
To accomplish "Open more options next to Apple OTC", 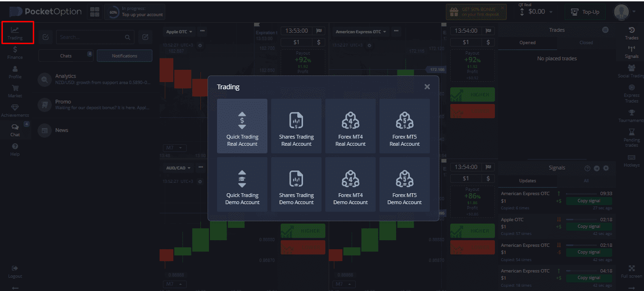I will (x=203, y=31).
